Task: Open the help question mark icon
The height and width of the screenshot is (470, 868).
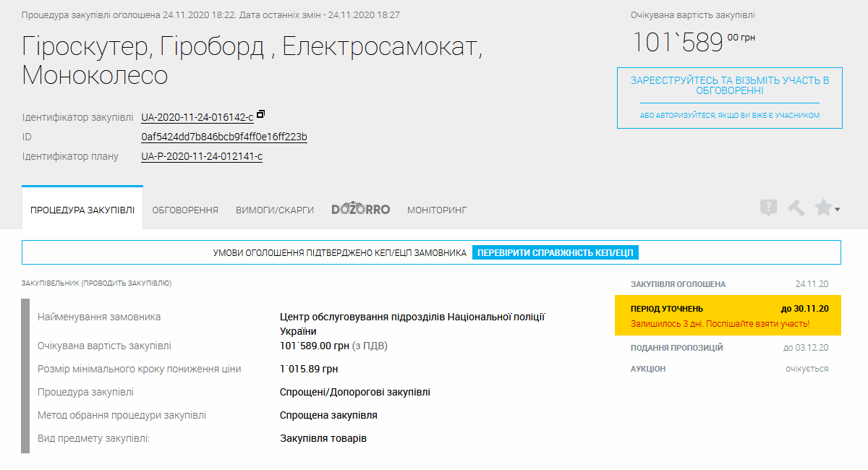Action: point(769,208)
